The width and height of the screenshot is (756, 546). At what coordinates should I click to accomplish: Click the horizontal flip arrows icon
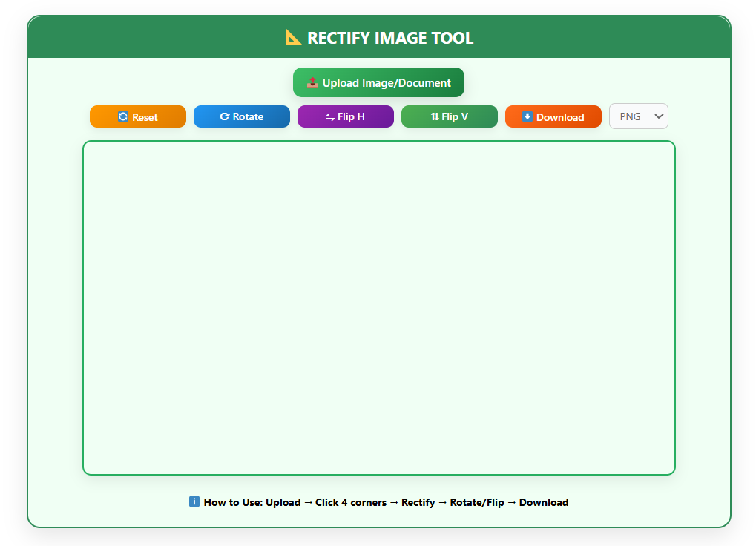coord(329,116)
